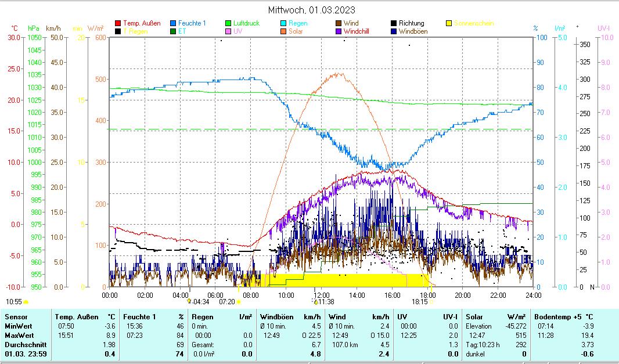The image size is (619, 364).
Task: Click the W/m² axis unit label above the chart
Action: [96, 28]
